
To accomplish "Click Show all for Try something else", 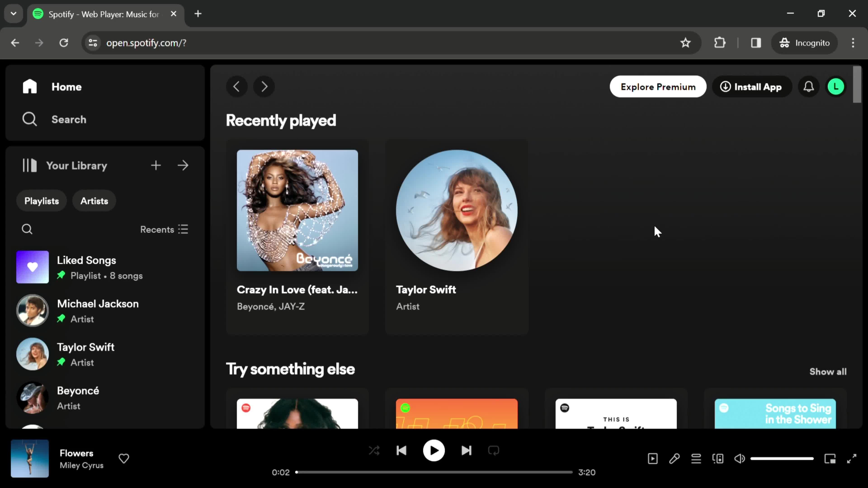I will point(828,371).
